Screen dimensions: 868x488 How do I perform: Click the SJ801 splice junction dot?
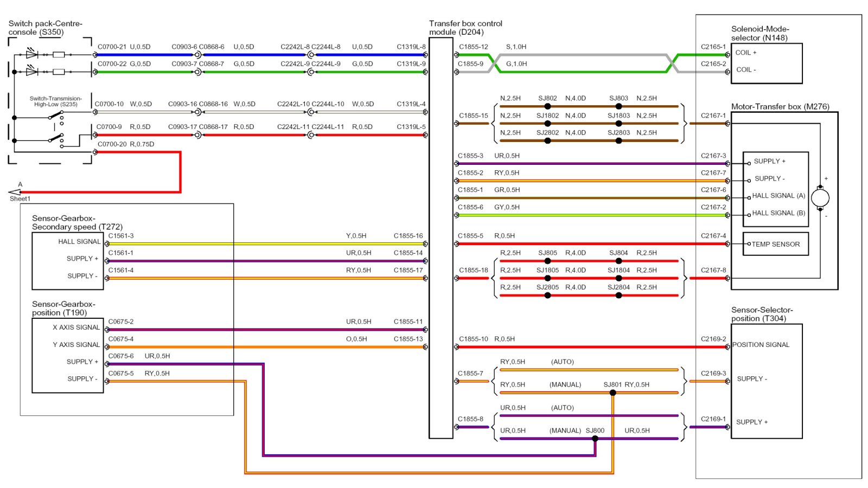point(612,393)
